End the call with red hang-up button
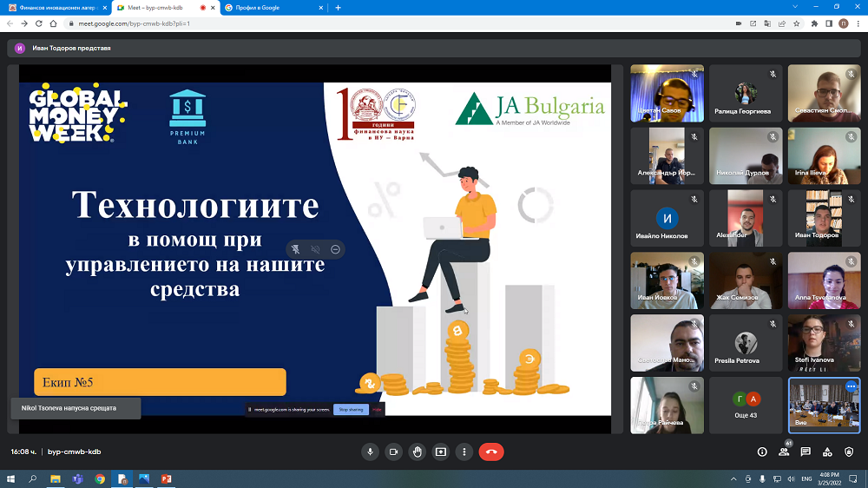 pyautogui.click(x=491, y=452)
